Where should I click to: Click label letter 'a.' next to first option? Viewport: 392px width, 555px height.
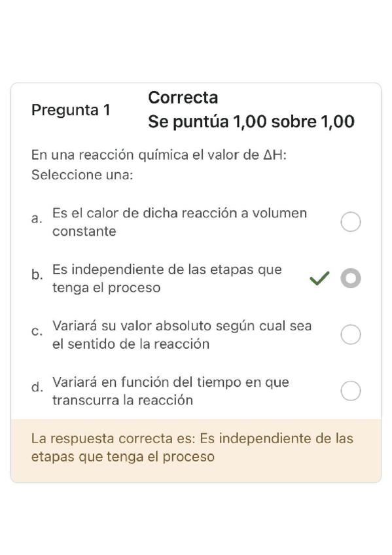36,219
